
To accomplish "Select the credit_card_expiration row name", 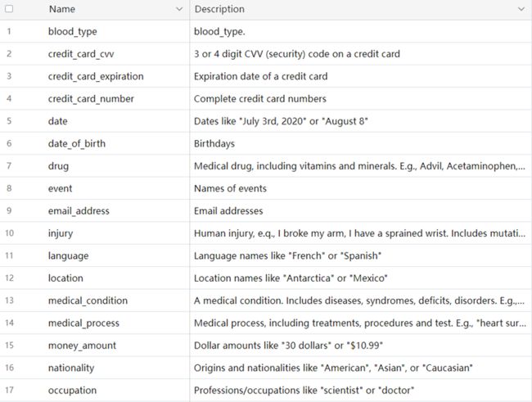I will [x=96, y=76].
